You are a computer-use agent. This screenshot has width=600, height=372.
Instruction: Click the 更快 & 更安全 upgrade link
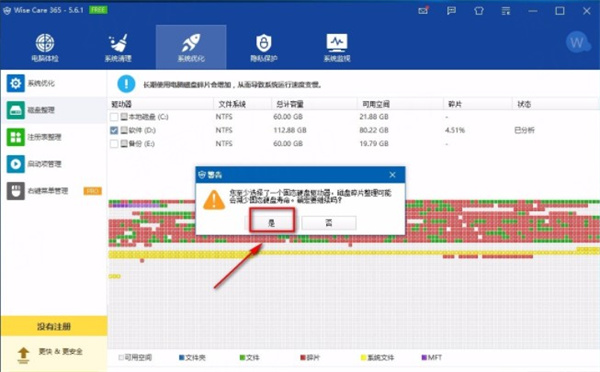(60, 351)
